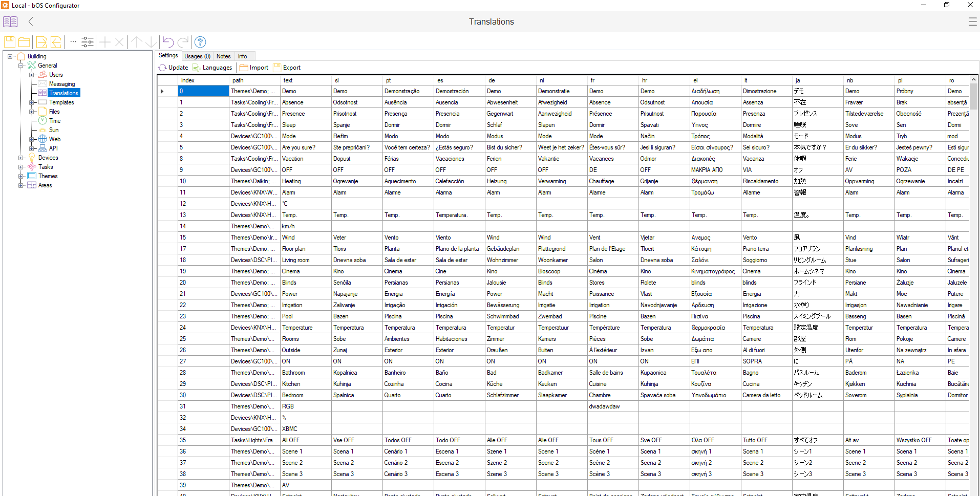Expand the Devices tree node
980x496 pixels.
pyautogui.click(x=21, y=158)
